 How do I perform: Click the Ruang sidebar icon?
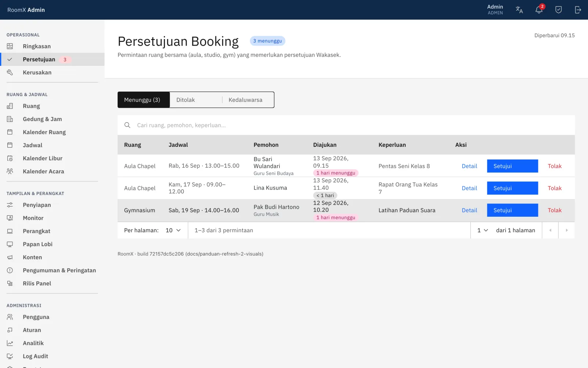10,106
